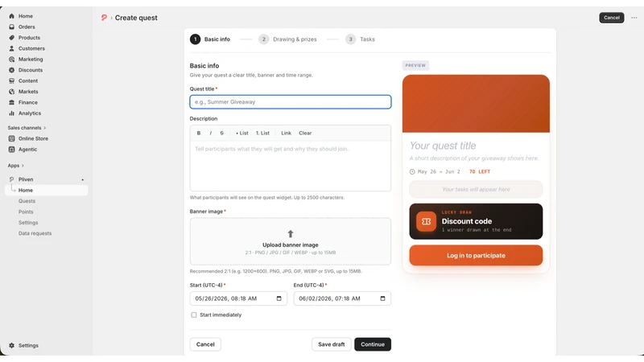Click the Agentic channel icon
644x362 pixels.
(11, 150)
